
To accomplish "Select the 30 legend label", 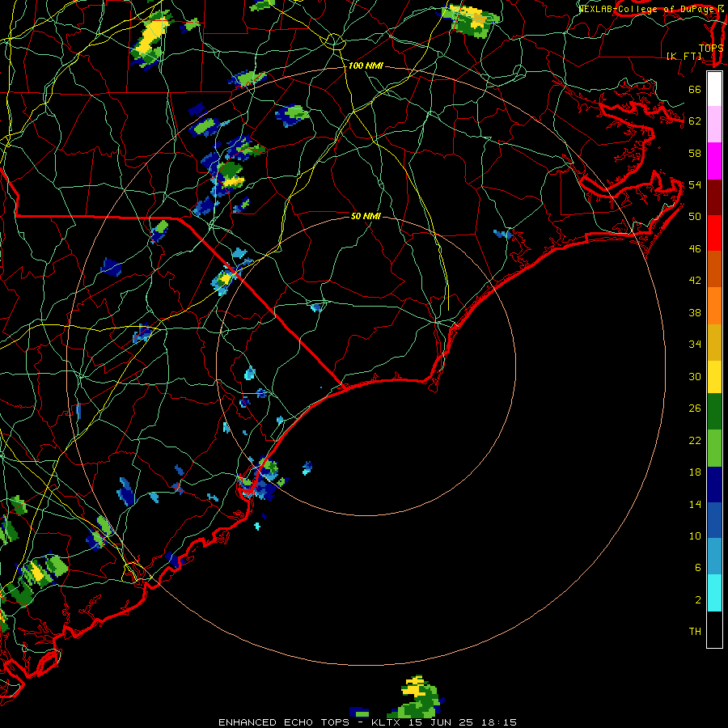I will (x=695, y=376).
